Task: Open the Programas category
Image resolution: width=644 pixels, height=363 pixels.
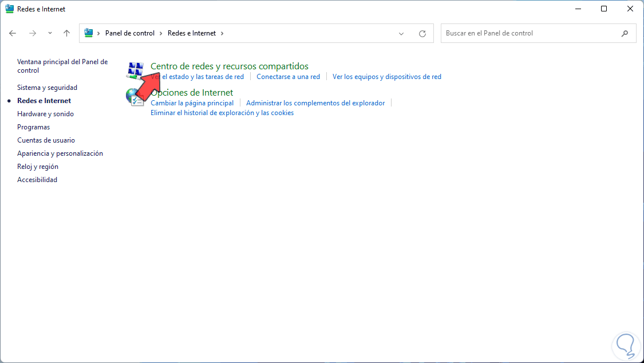Action: click(x=34, y=127)
